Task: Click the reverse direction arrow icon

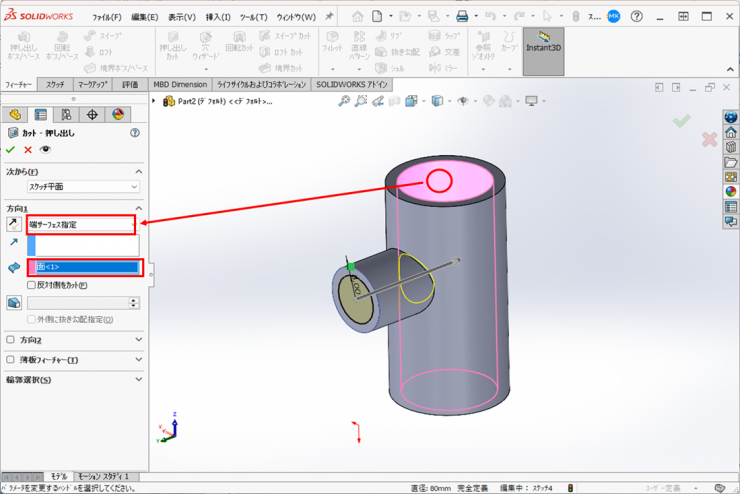Action: pyautogui.click(x=14, y=225)
